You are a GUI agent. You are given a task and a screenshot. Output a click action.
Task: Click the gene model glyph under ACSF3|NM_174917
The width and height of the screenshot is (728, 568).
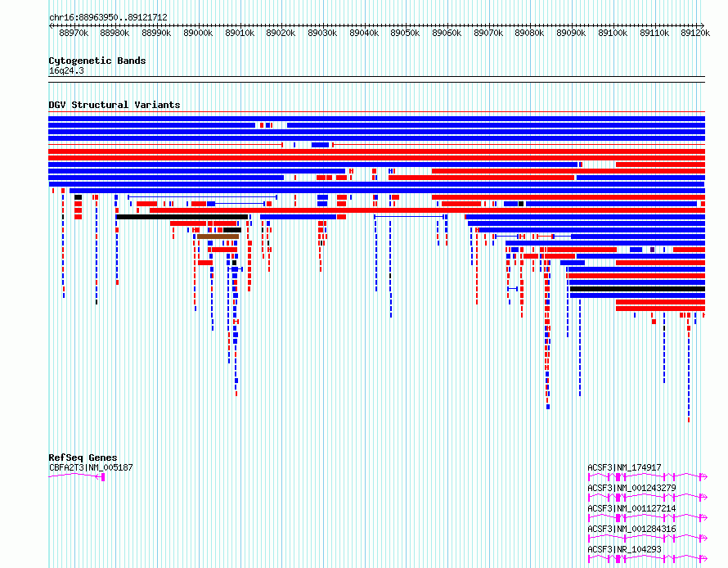click(x=648, y=476)
